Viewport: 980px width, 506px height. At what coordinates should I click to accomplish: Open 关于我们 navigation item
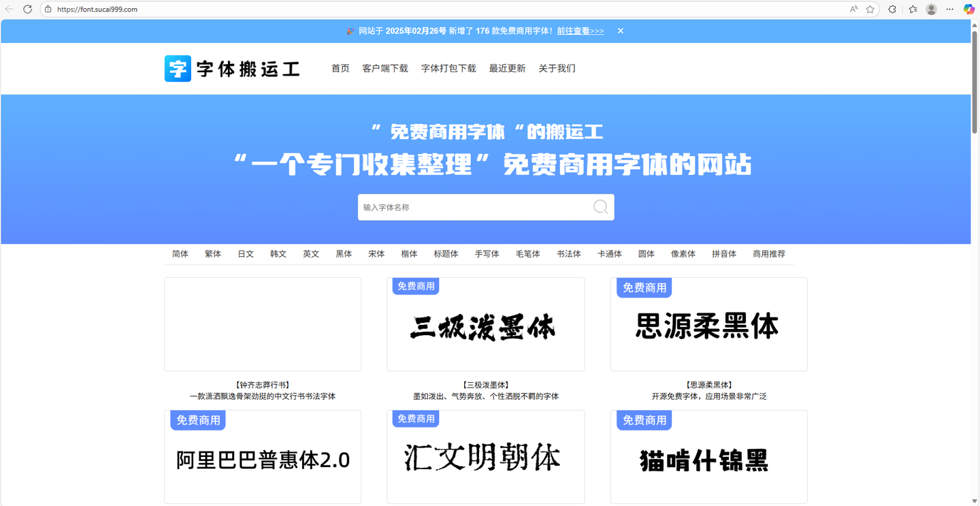click(x=557, y=68)
